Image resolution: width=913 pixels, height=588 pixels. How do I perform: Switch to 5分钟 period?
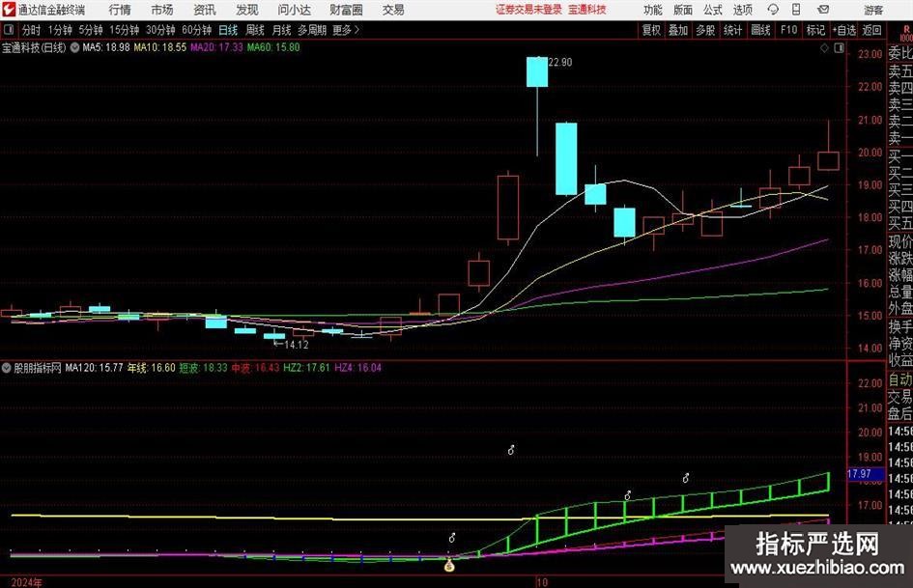90,30
